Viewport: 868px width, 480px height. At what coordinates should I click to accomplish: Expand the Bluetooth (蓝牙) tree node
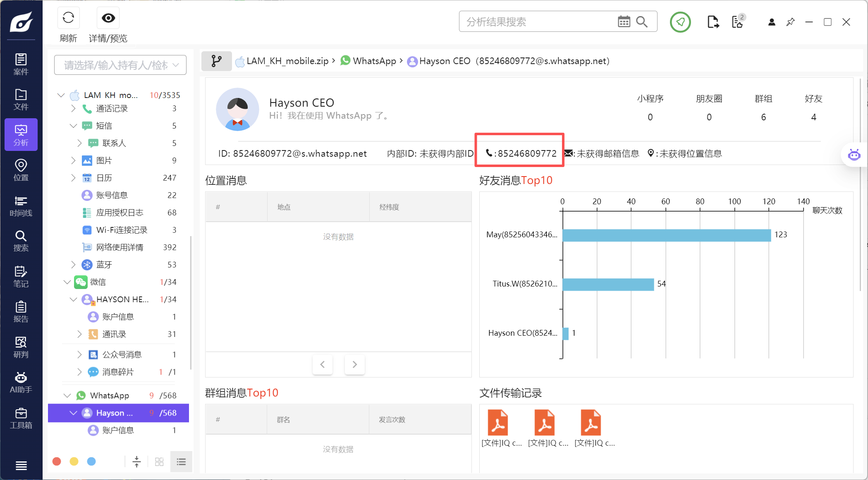73,265
